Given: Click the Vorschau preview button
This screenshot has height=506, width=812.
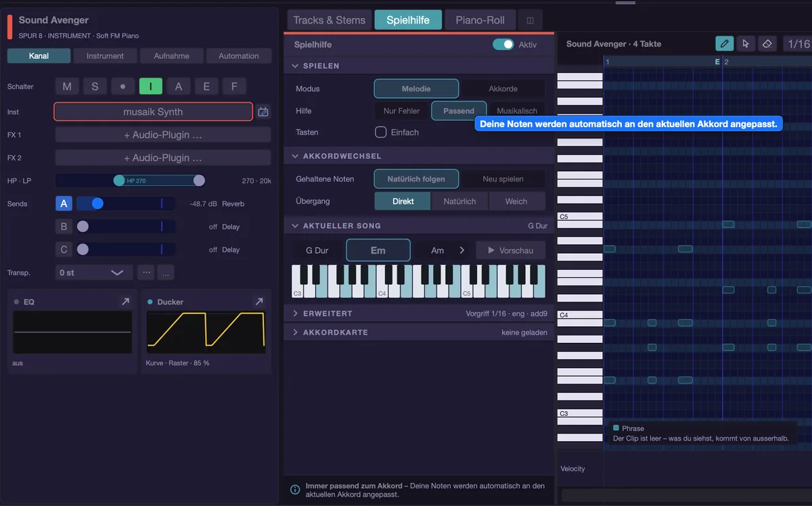Looking at the screenshot, I should pos(510,250).
